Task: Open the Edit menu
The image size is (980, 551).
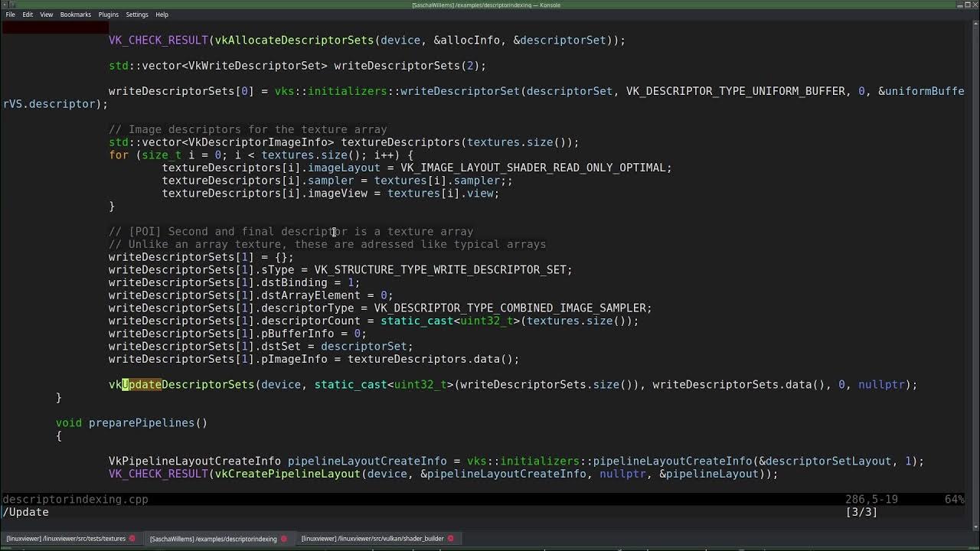Action: click(28, 15)
